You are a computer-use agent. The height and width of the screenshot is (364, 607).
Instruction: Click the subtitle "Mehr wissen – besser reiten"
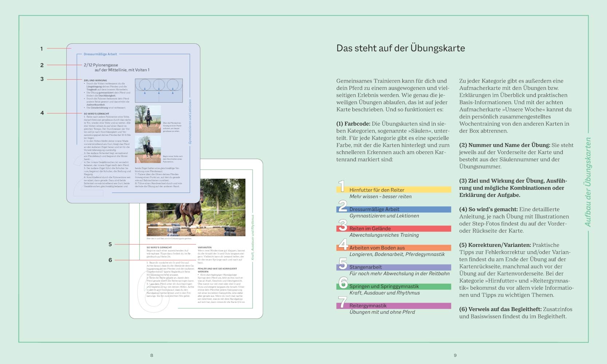(x=381, y=197)
